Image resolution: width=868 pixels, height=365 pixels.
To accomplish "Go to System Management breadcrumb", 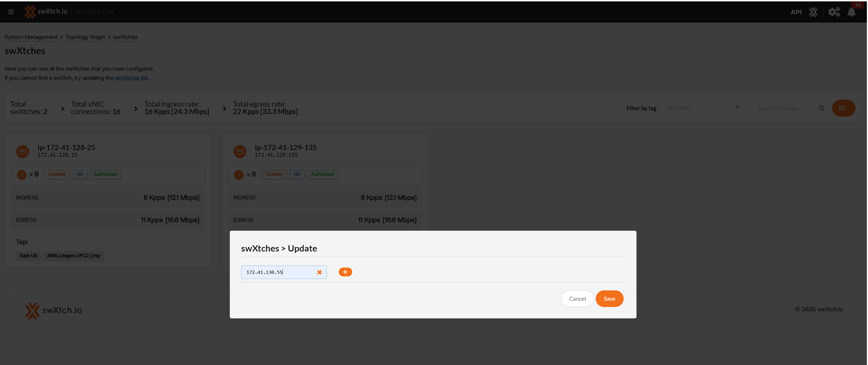I will pos(31,37).
